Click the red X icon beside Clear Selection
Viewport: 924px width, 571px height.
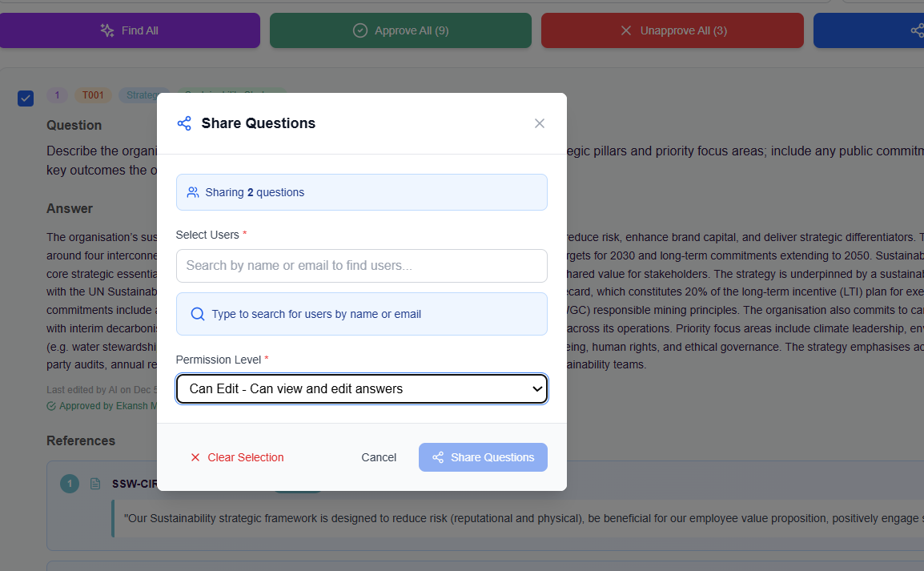195,457
